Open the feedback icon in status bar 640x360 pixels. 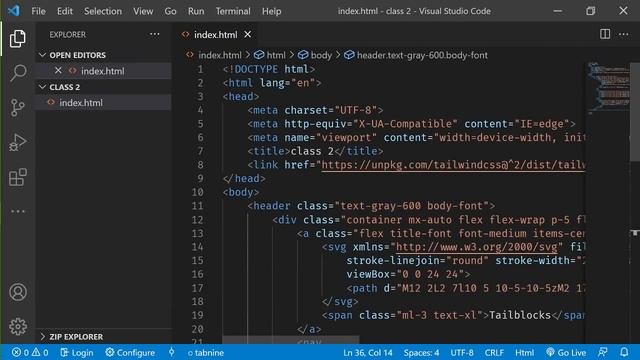coord(602,353)
